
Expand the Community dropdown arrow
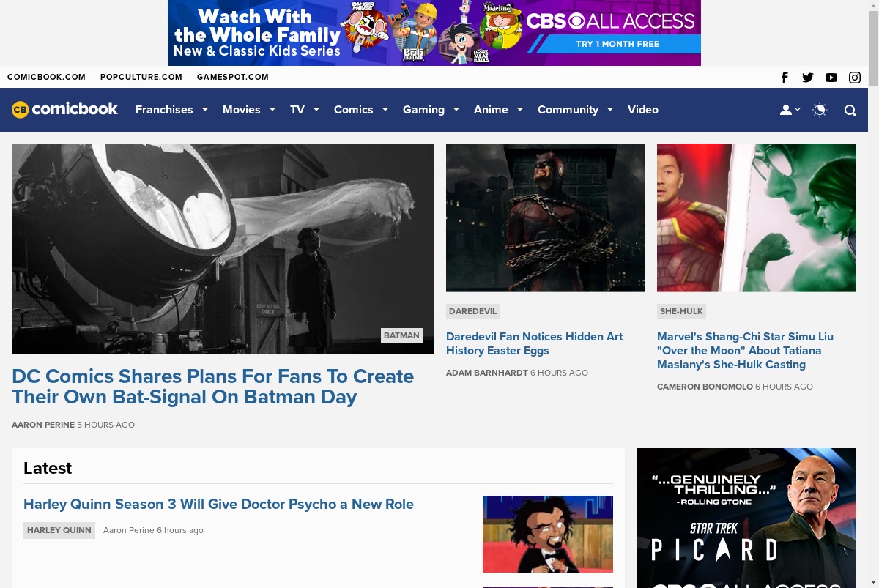tap(610, 110)
